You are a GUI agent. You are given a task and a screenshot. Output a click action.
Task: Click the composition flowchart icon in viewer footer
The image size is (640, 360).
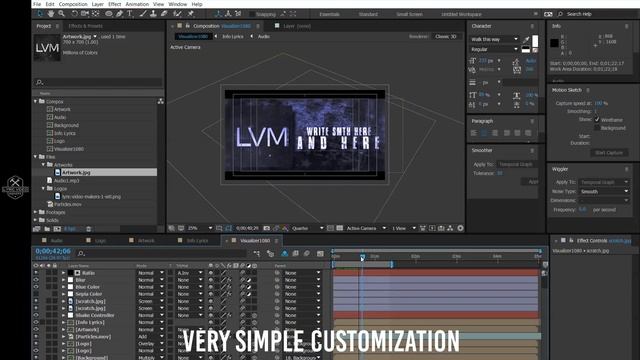(x=450, y=228)
